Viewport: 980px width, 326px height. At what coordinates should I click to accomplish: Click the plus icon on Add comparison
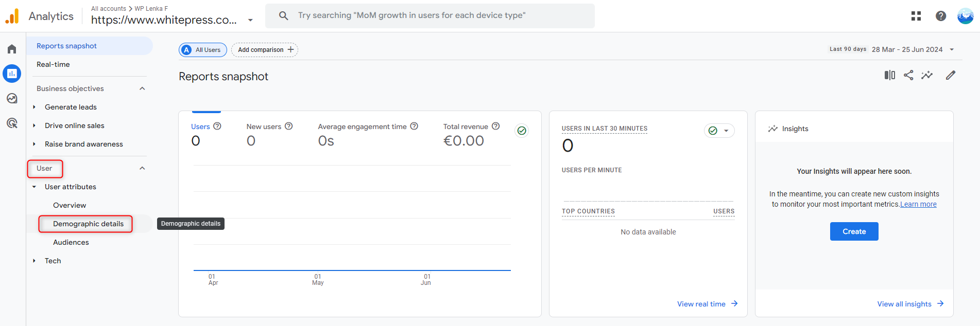tap(291, 49)
